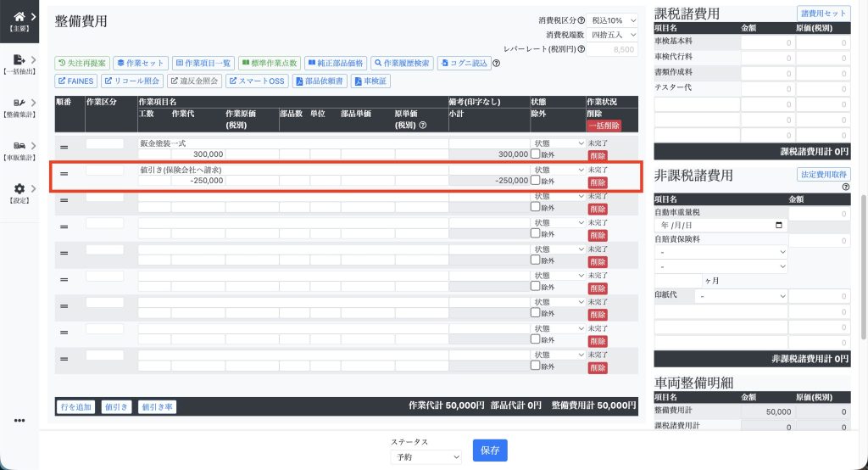Screen dimensions: 868x470
Task: Click the 自動車重量税 date input field
Action: click(721, 226)
